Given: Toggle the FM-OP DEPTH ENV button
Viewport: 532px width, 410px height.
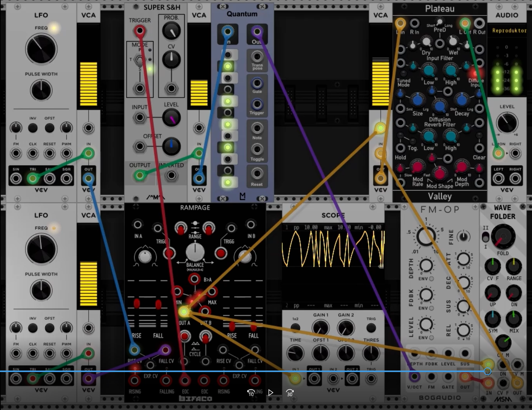Looking at the screenshot, I should click(431, 278).
